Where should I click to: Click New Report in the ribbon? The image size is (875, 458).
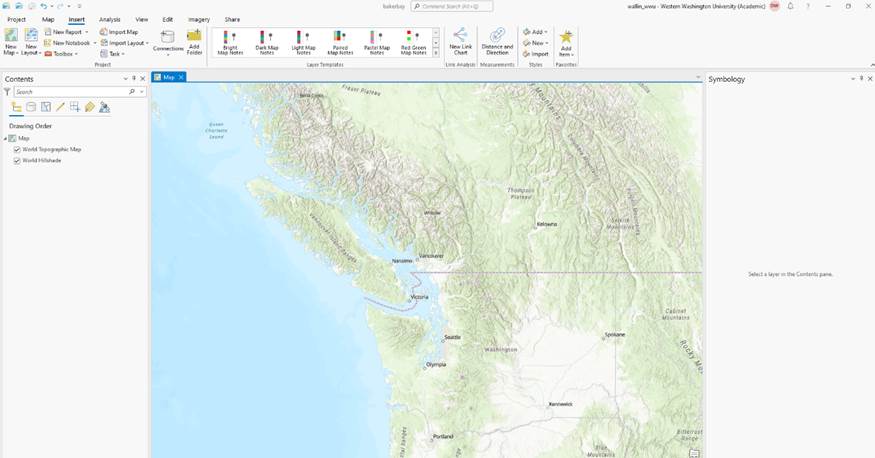coord(66,32)
